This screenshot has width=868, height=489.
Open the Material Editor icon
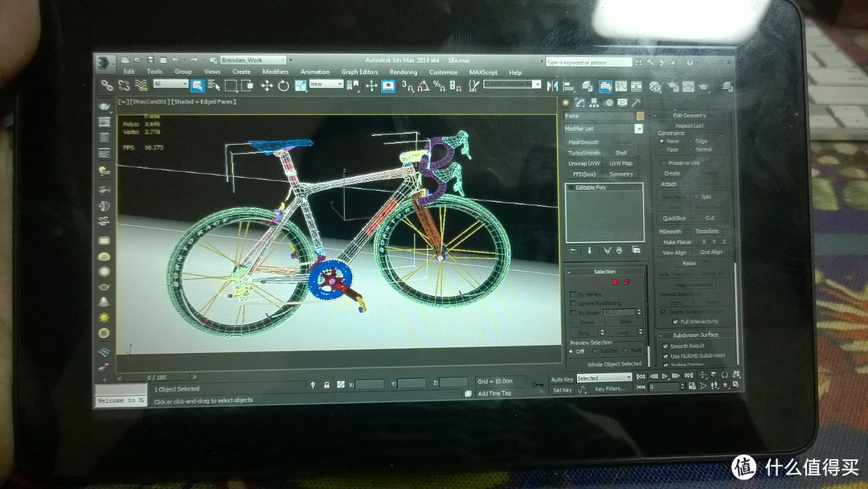coord(655,87)
